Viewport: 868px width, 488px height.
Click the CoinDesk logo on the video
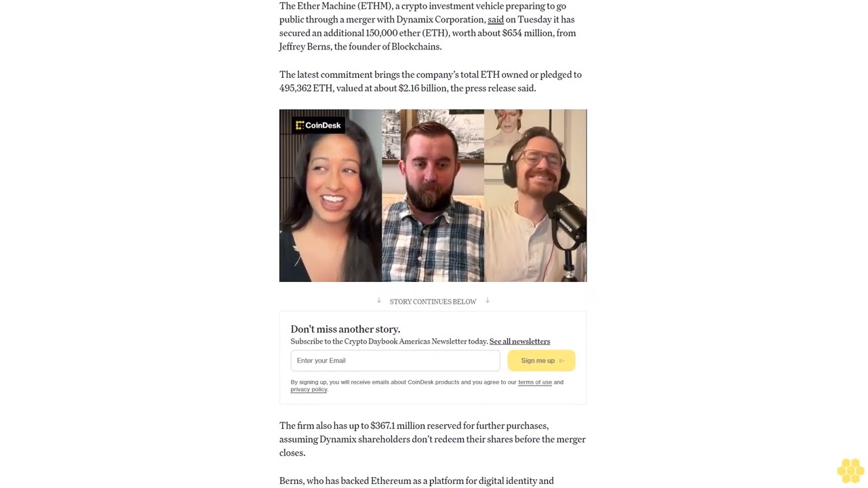[x=319, y=125]
